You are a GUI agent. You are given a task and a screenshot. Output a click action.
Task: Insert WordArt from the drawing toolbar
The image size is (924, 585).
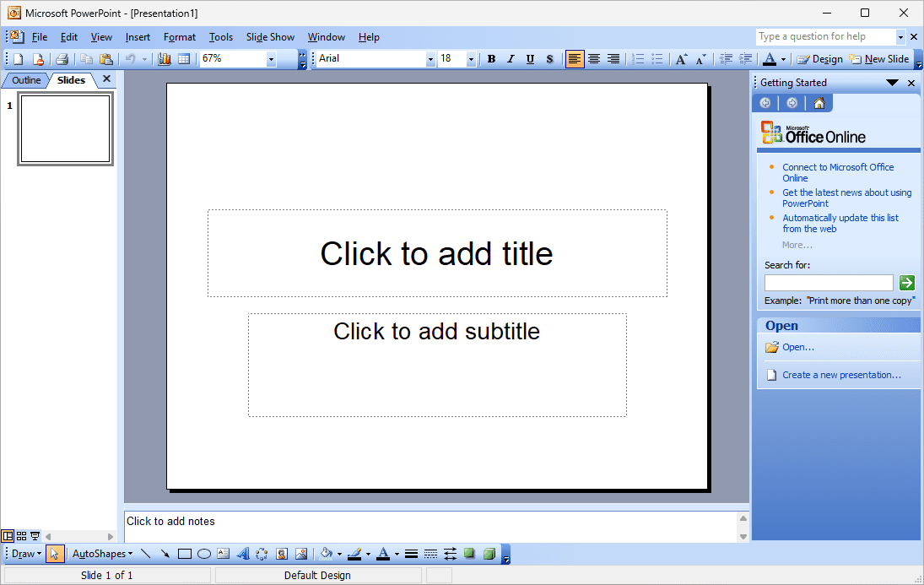tap(243, 554)
